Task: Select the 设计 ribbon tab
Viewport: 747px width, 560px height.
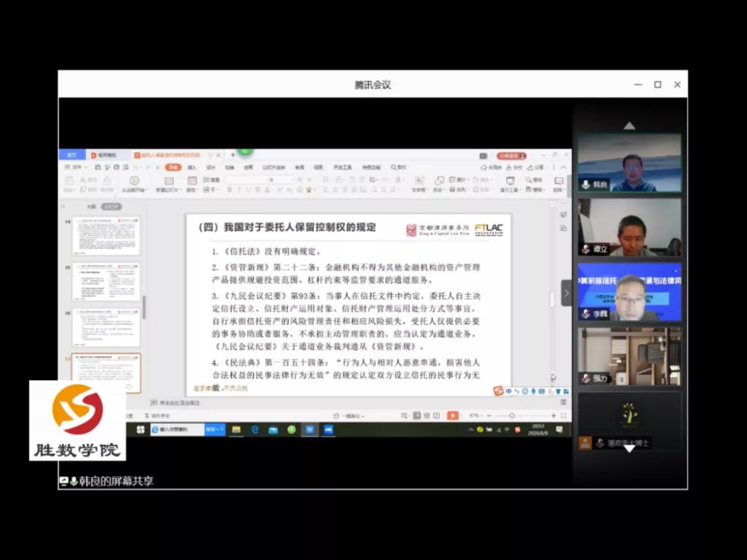Action: click(211, 167)
